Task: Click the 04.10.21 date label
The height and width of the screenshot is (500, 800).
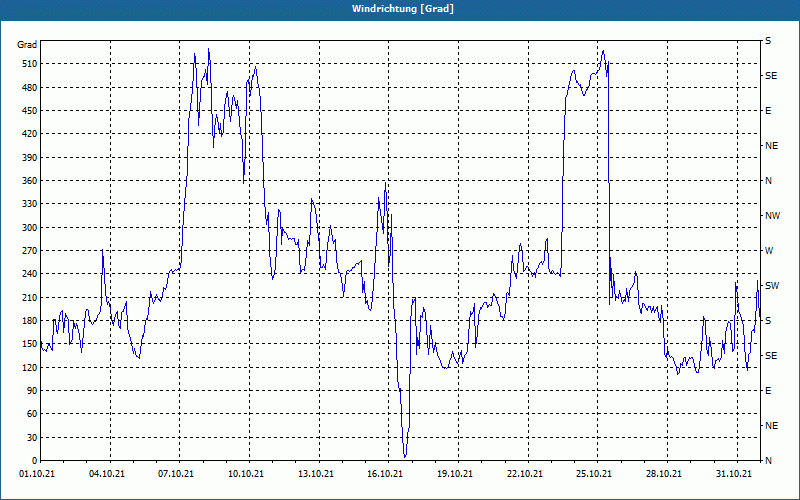Action: pyautogui.click(x=107, y=474)
